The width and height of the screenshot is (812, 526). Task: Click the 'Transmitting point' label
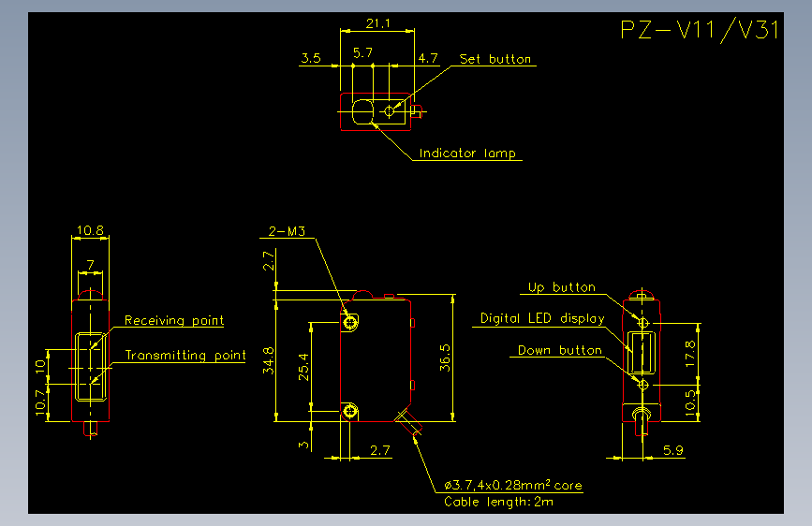(185, 355)
